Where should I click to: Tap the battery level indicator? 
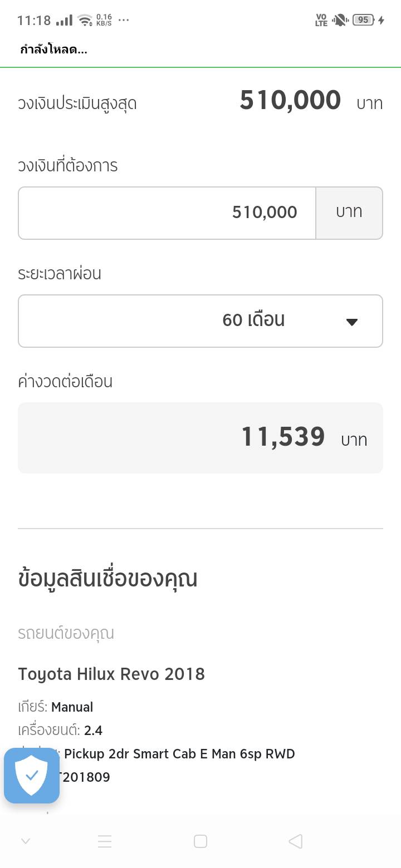coord(363,20)
